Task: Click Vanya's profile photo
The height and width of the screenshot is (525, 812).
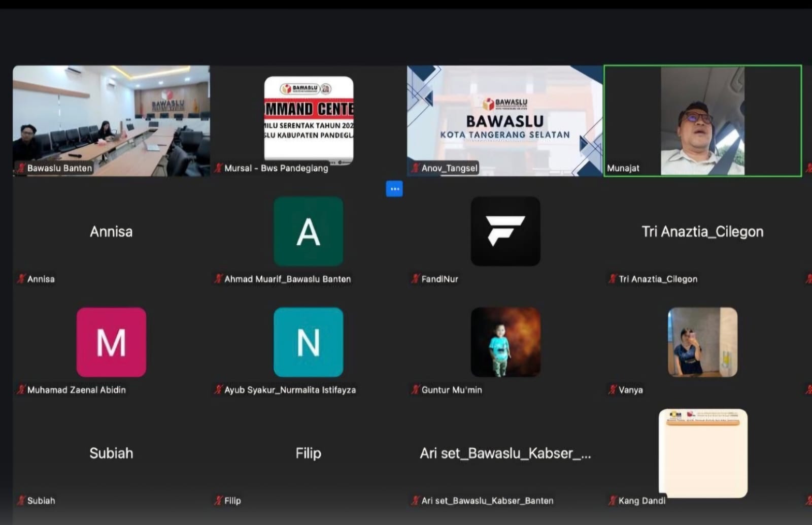Action: click(703, 342)
